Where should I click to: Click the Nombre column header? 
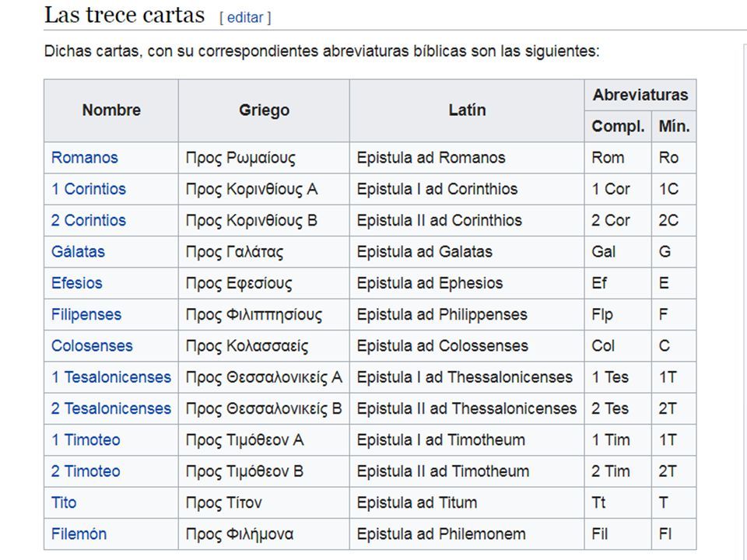[111, 110]
